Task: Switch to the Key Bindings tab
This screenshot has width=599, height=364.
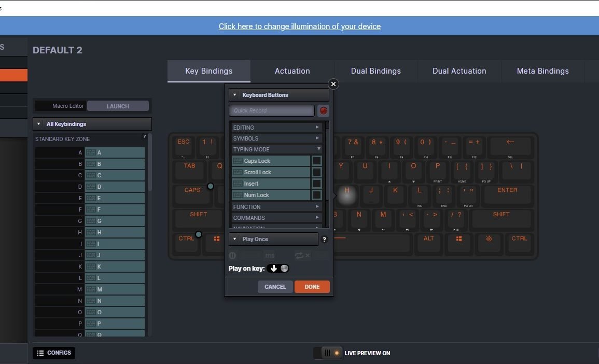Action: click(x=208, y=71)
